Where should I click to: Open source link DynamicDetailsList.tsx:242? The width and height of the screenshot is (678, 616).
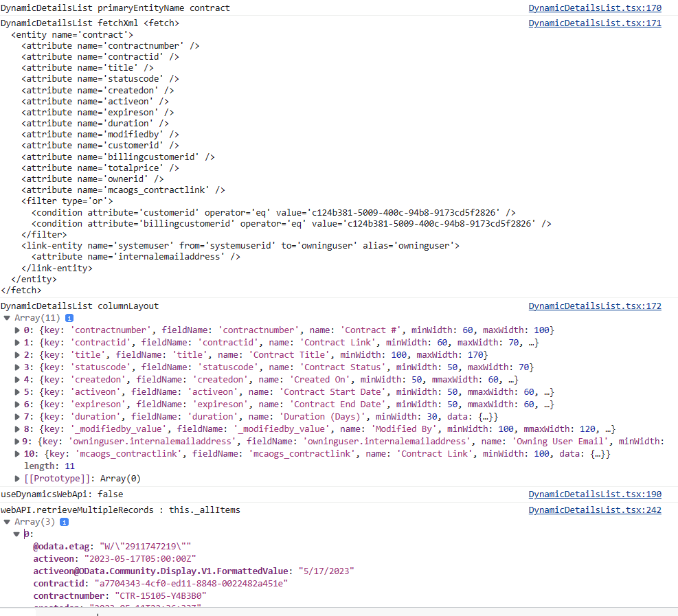[x=595, y=510]
